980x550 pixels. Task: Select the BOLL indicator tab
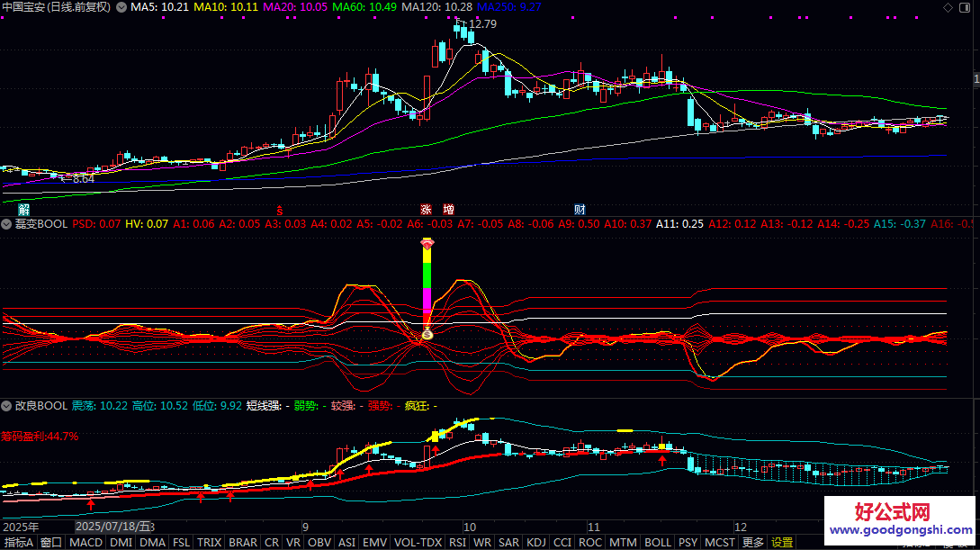[658, 543]
